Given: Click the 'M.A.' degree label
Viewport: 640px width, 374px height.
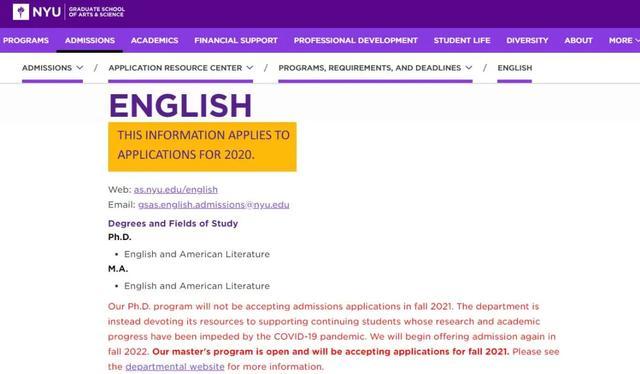Looking at the screenshot, I should [x=118, y=269].
